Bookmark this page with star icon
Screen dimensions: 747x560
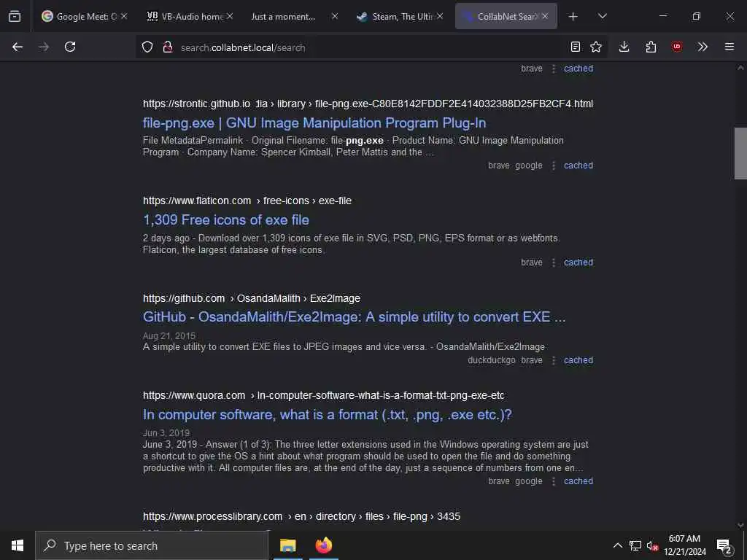click(596, 47)
